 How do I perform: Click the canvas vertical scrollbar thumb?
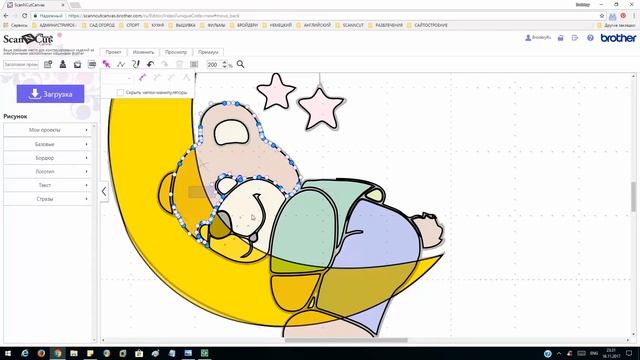[633, 197]
